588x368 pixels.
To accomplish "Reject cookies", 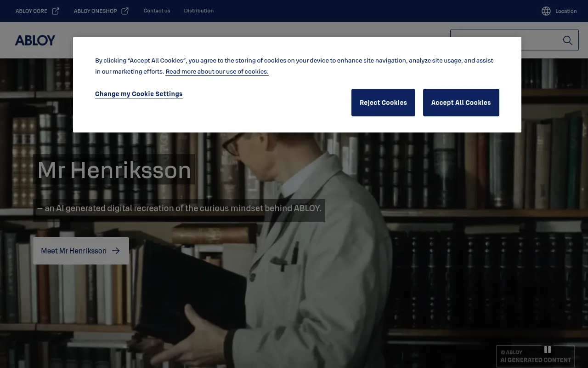I will [x=383, y=103].
